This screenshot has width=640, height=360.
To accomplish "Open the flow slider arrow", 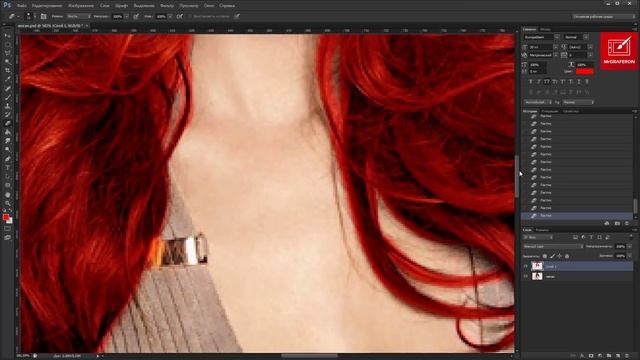I will 170,16.
